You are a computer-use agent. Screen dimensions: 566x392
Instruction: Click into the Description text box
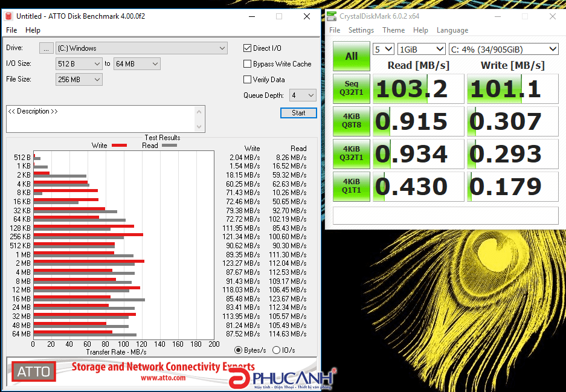tap(100, 119)
